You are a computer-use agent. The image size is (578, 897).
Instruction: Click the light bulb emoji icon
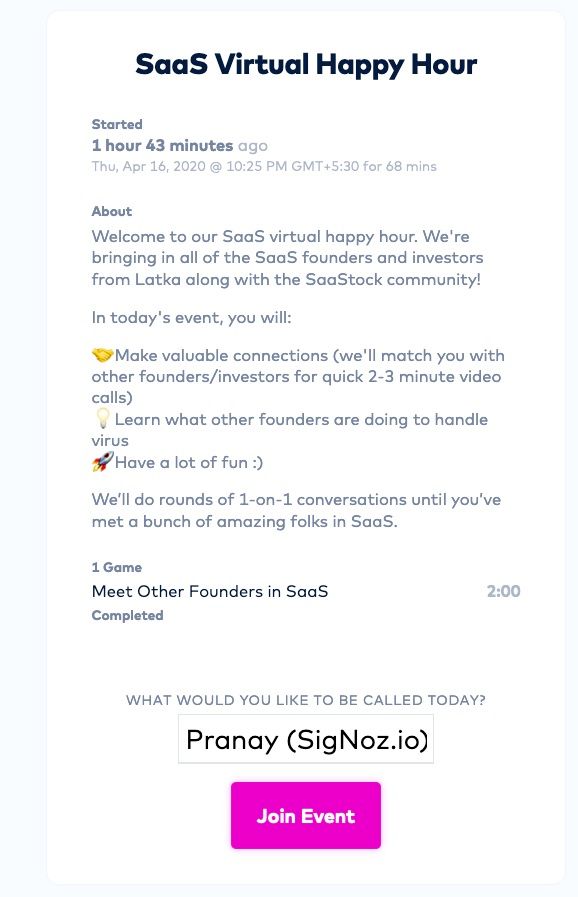[x=102, y=419]
